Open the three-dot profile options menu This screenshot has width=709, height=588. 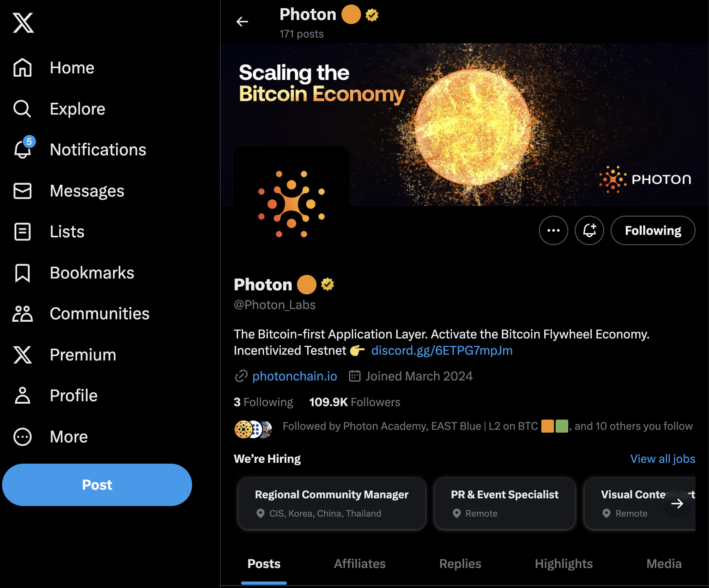click(553, 230)
